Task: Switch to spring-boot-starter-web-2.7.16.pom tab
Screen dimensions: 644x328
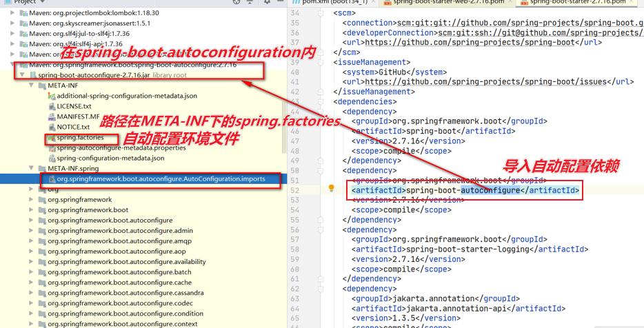Action: [448, 2]
